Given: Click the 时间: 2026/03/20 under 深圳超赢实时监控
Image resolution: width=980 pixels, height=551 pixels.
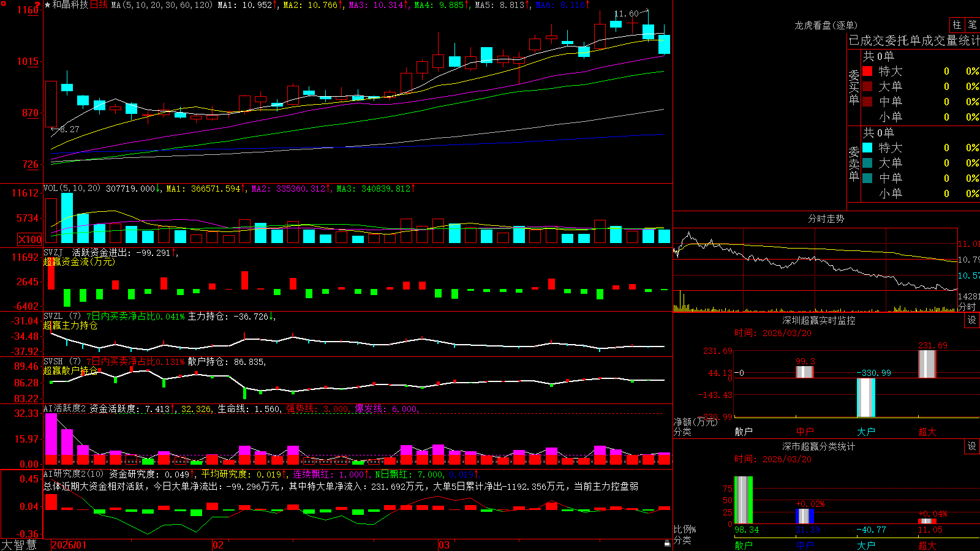Looking at the screenshot, I should pos(773,333).
